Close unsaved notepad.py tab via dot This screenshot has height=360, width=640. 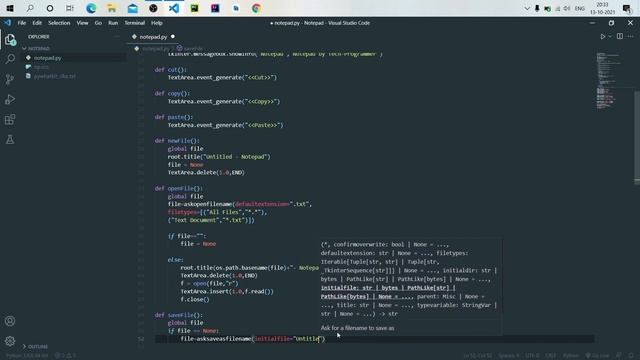(x=173, y=37)
